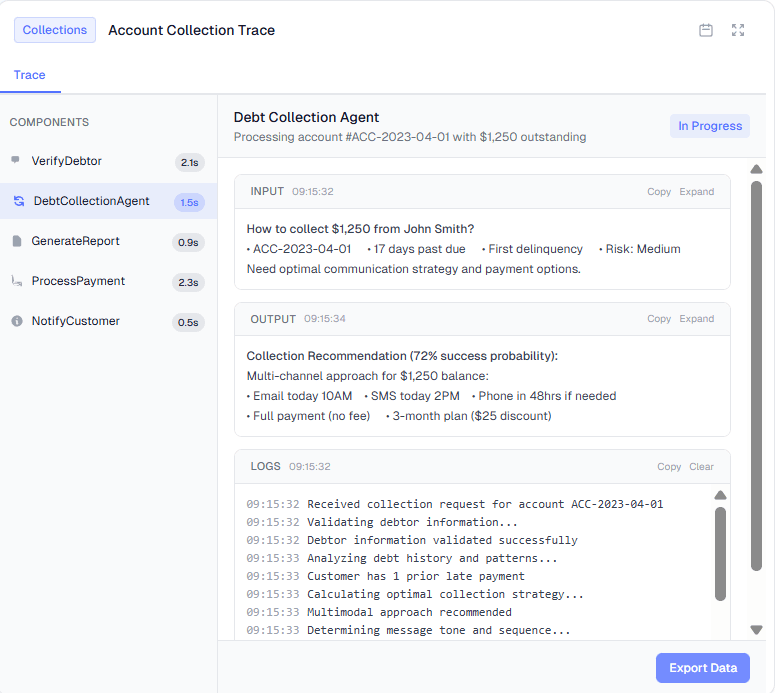
Task: Click log line 'Customer has 1 prior late payment'
Action: (x=386, y=576)
